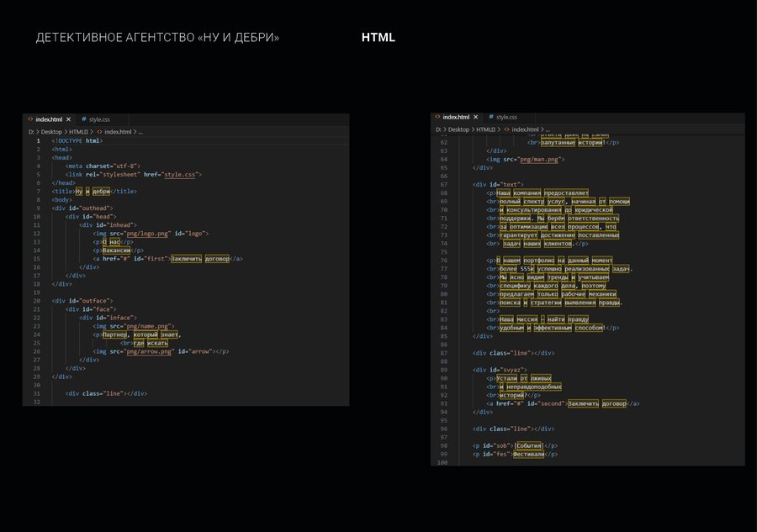Click "Устали от лживых" text
757x532 pixels.
[524, 378]
